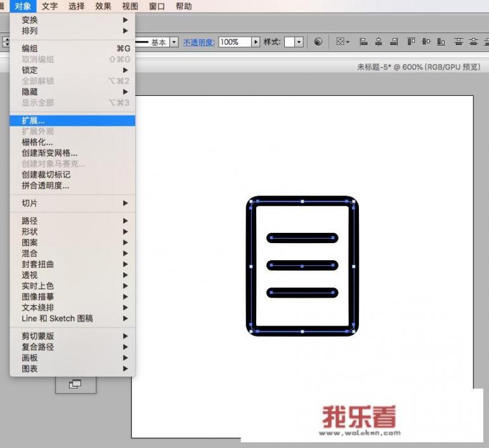The image size is (489, 448).
Task: Click Vertical Align Center icon
Action: click(426, 41)
